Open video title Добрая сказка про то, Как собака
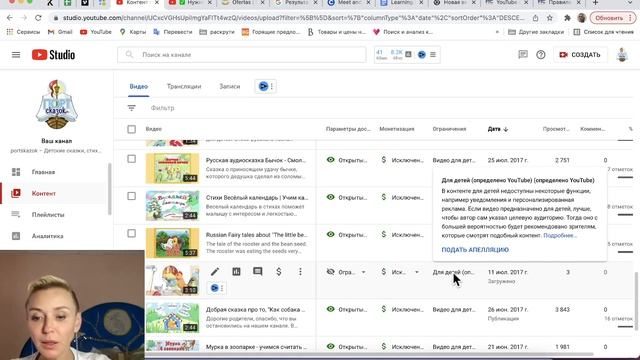640x360 pixels. [x=256, y=309]
